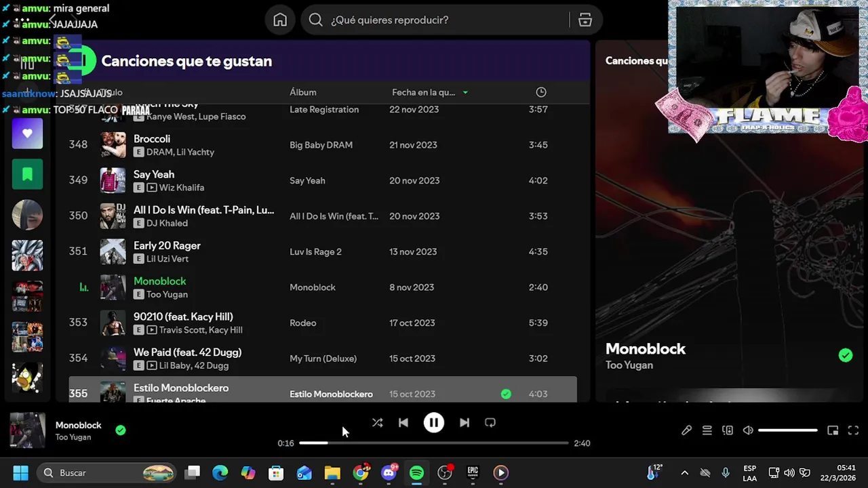868x488 pixels.
Task: Open Task View on taskbar
Action: coord(193,473)
